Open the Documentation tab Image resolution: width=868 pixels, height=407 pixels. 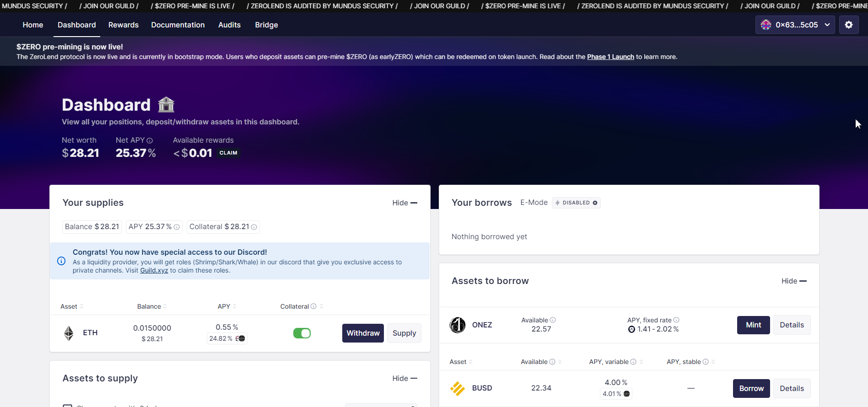click(178, 25)
